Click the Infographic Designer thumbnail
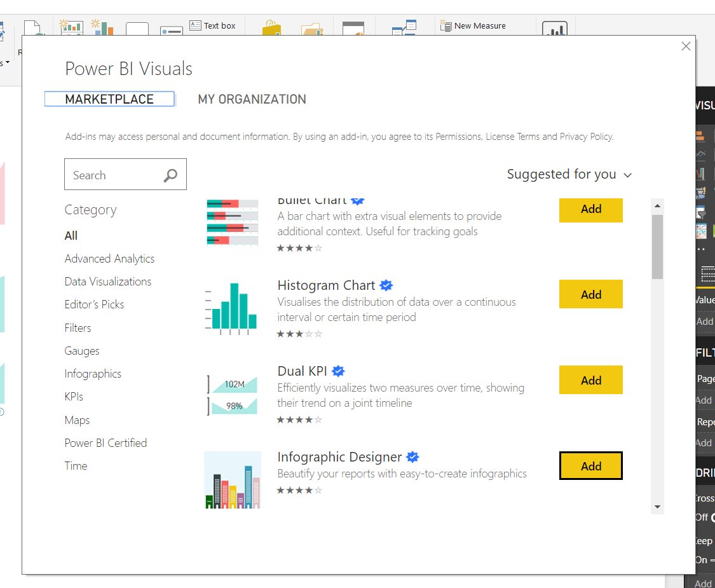This screenshot has height=588, width=715. click(233, 480)
